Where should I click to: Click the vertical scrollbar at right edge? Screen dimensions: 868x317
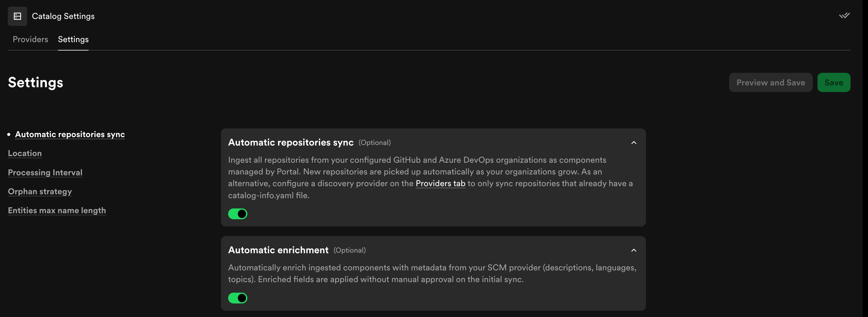pos(865,158)
